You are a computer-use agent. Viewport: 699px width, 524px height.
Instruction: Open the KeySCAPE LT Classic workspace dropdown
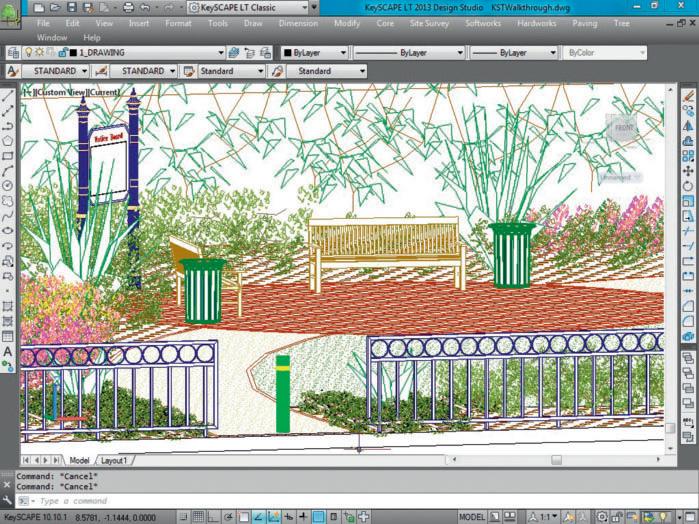pos(304,7)
